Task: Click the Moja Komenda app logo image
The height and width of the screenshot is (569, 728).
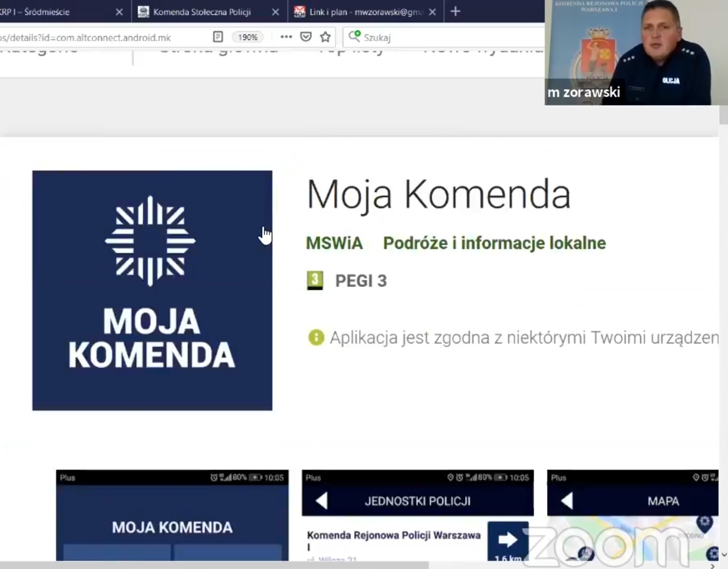Action: pyautogui.click(x=152, y=290)
